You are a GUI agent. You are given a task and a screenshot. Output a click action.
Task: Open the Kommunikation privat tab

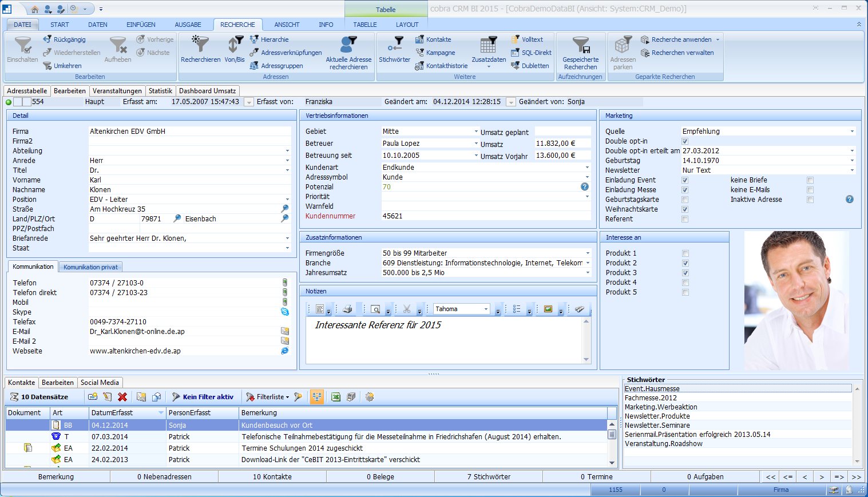pos(90,267)
